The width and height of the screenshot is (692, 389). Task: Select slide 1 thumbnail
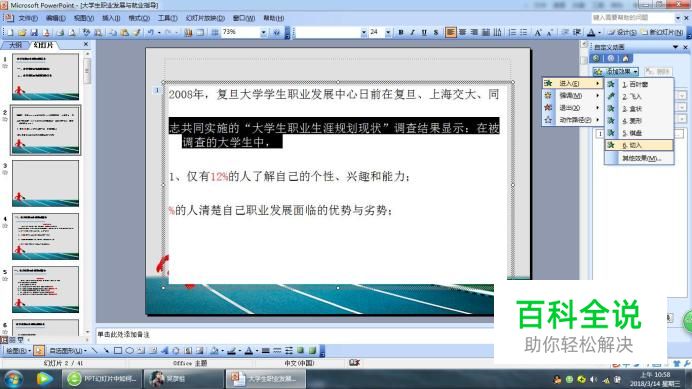click(x=45, y=77)
